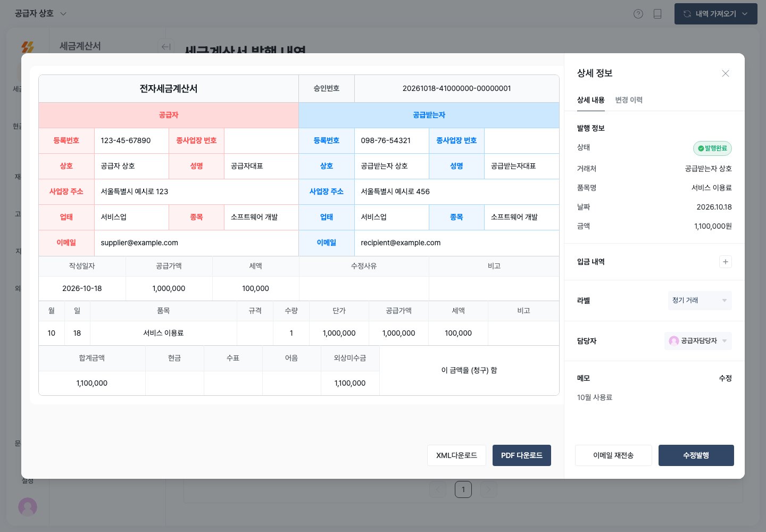Open the guide book icon in header
Image resolution: width=766 pixels, height=532 pixels.
657,14
